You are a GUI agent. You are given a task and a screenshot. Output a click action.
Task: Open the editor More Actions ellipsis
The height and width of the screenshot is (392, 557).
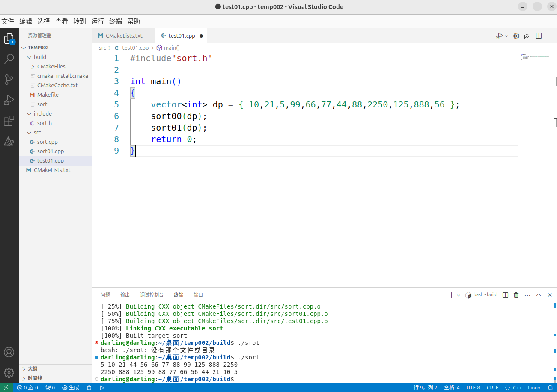point(550,36)
